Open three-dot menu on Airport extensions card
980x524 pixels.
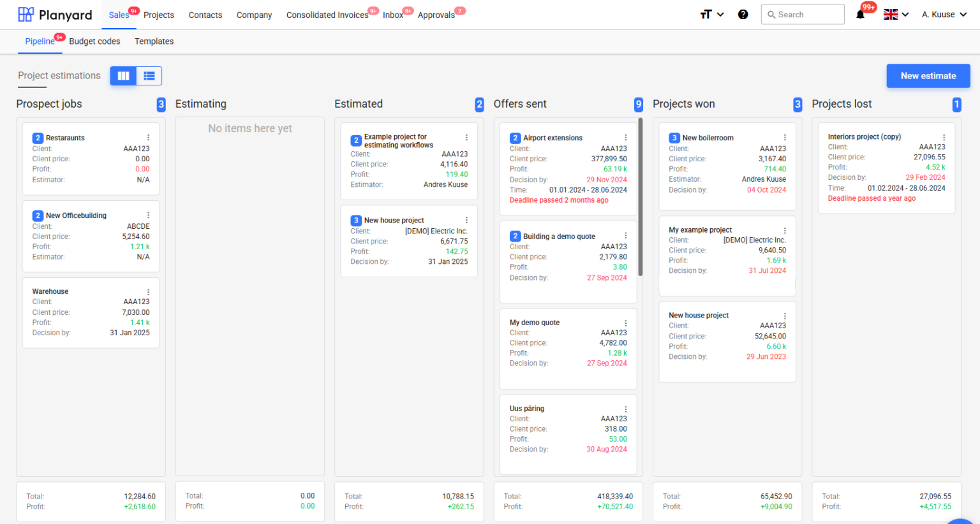(x=625, y=138)
